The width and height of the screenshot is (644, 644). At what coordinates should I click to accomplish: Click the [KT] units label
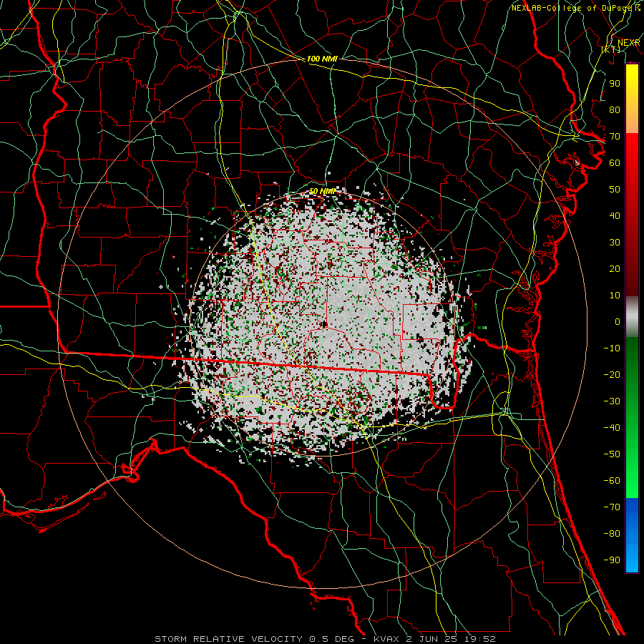(x=611, y=49)
